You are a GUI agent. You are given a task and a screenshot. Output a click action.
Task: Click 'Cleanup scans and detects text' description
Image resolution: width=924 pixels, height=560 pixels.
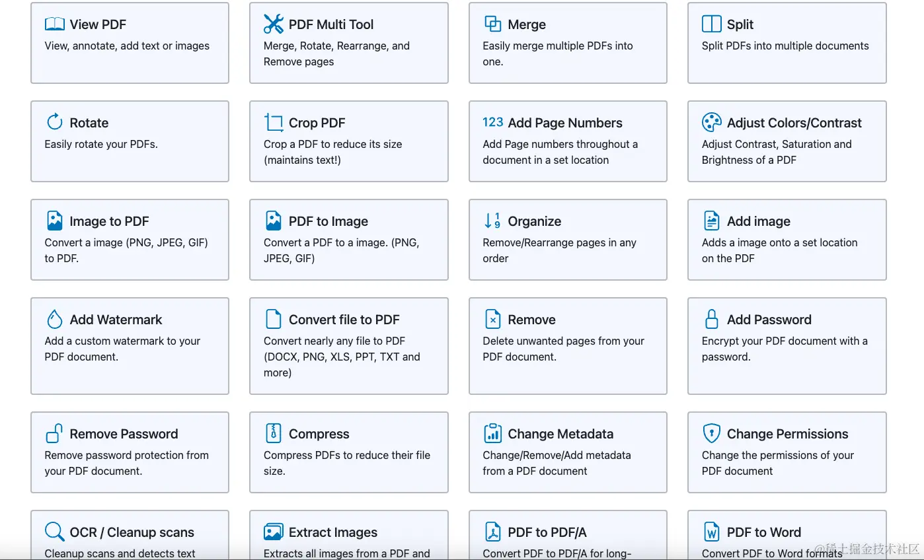click(x=120, y=553)
